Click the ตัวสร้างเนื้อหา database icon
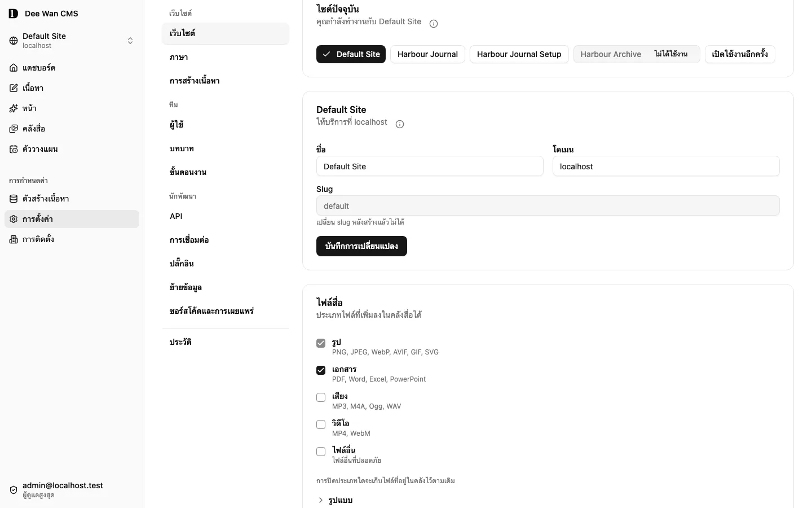 click(x=14, y=199)
